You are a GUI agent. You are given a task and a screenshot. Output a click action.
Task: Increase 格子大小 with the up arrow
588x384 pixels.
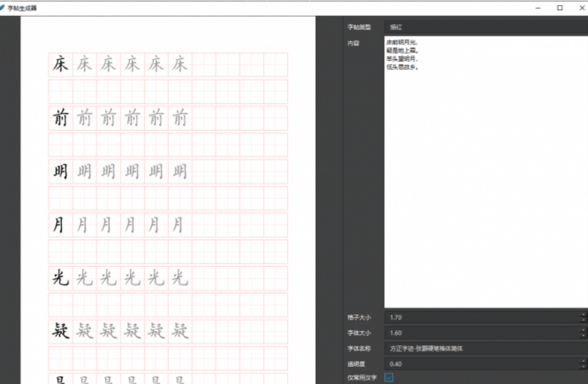[x=583, y=314]
